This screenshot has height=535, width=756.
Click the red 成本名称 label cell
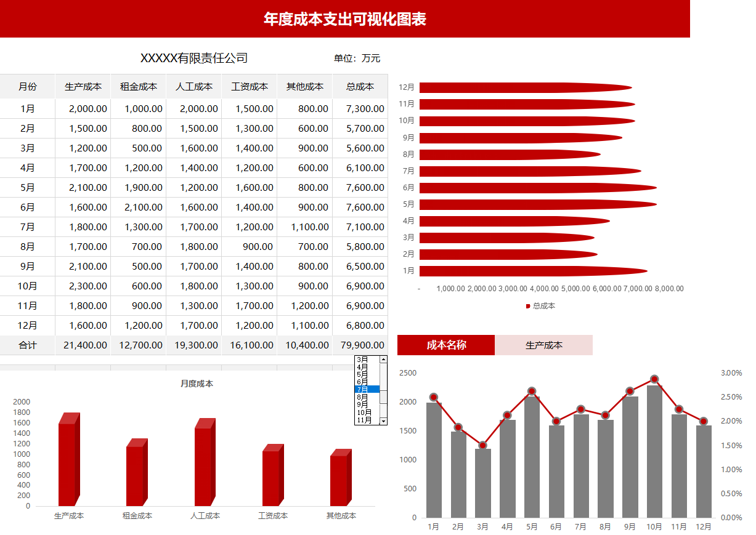click(x=446, y=345)
